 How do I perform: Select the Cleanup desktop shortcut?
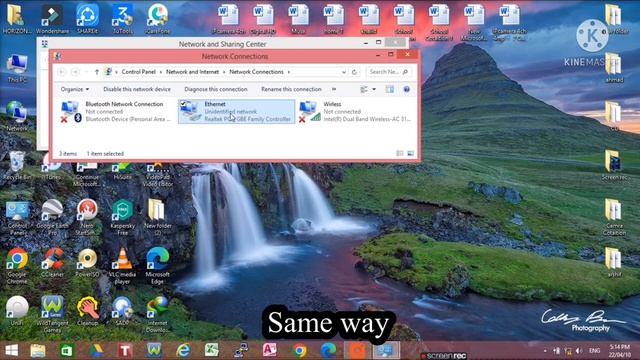click(x=87, y=311)
